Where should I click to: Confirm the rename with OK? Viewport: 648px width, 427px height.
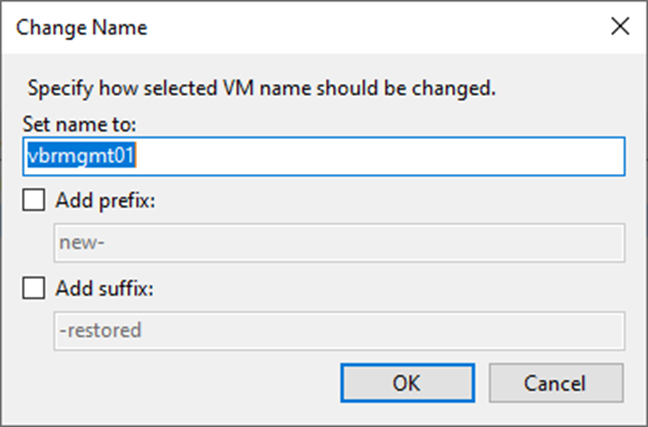click(x=407, y=383)
